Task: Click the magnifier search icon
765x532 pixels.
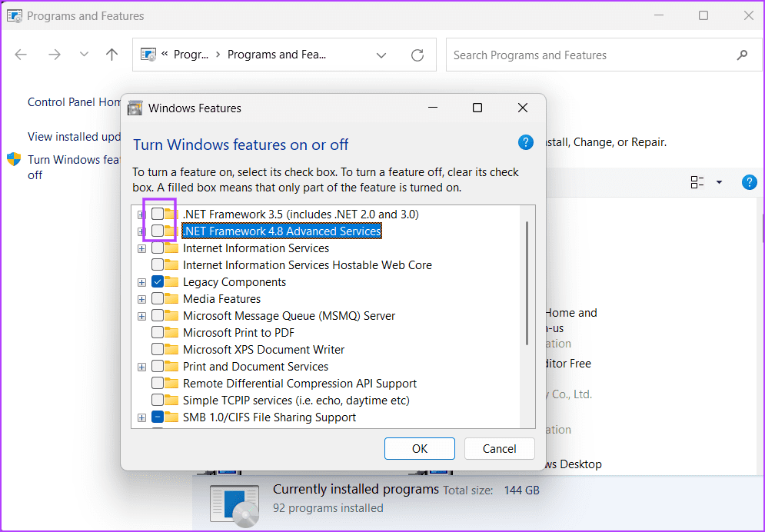Action: [742, 55]
